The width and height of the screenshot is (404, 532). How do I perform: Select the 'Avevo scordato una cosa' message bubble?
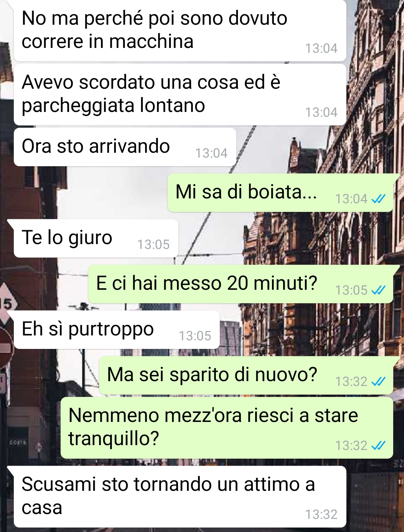tap(180, 95)
